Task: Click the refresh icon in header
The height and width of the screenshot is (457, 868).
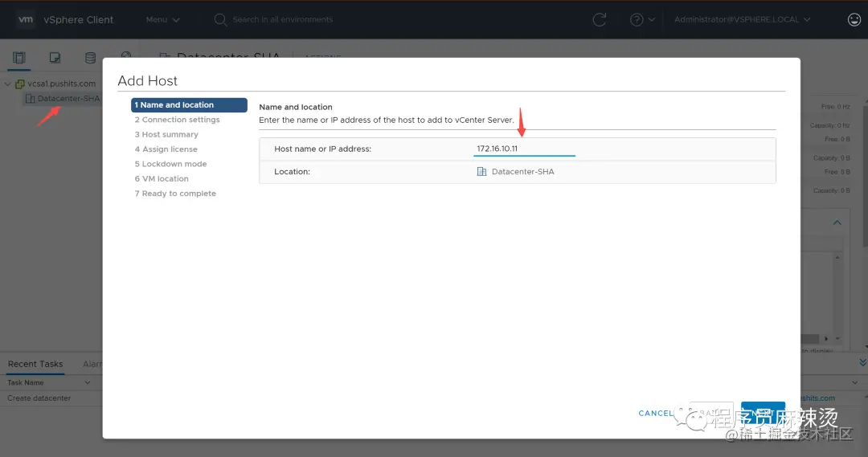Action: pyautogui.click(x=599, y=20)
